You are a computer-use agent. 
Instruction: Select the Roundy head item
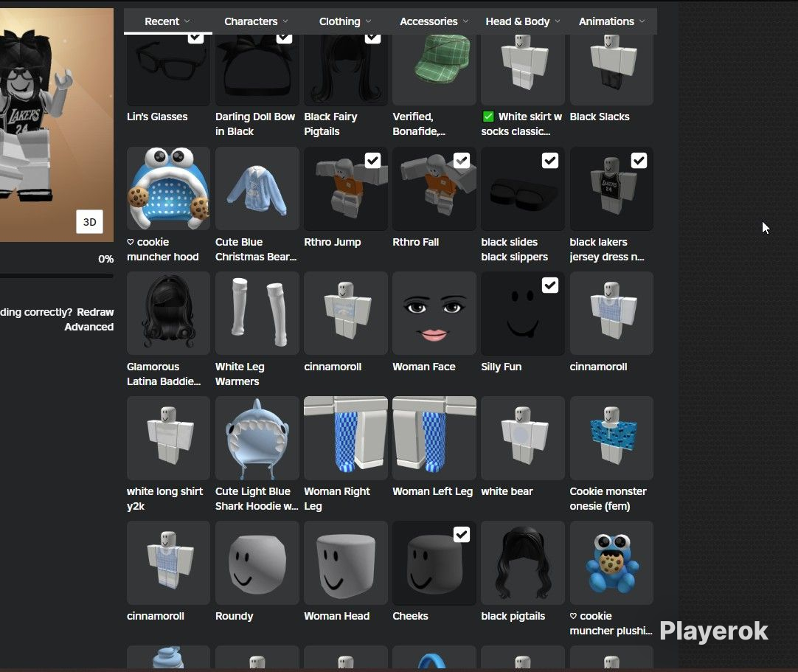pyautogui.click(x=257, y=563)
